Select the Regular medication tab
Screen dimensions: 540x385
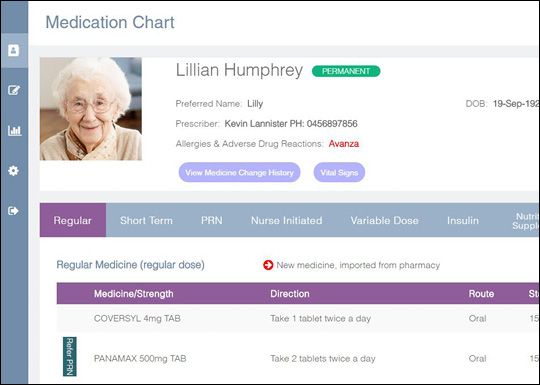point(73,220)
